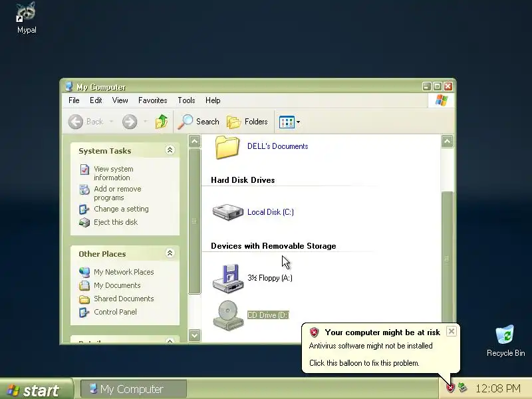Click task pane scrollbar down arrow
Screen dimensions: 532x399
tap(194, 336)
